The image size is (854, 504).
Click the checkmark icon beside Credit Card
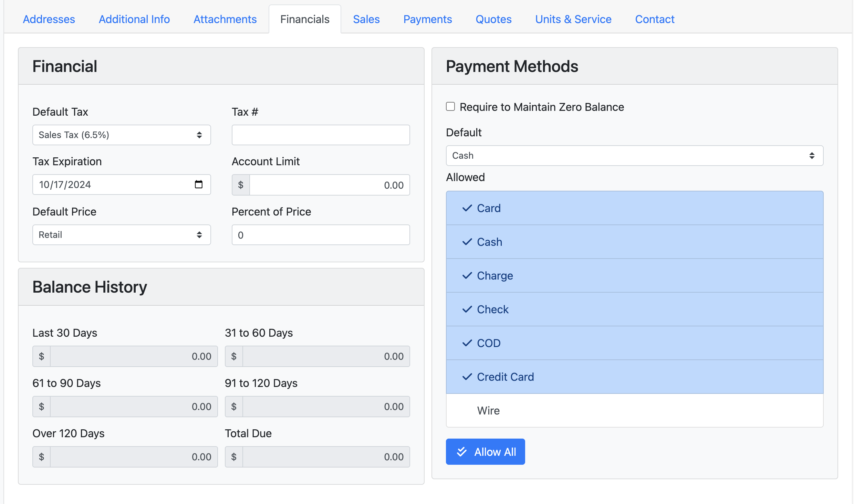[467, 377]
